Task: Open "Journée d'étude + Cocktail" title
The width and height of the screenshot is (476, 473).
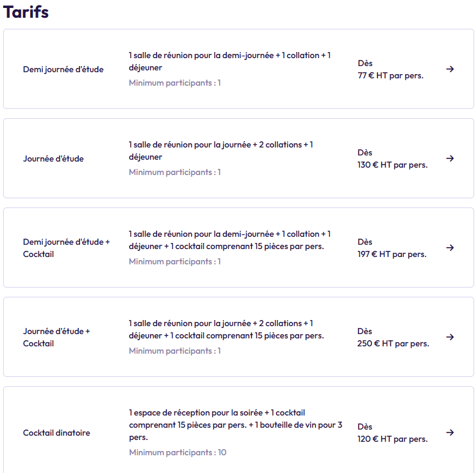Action: [56, 337]
